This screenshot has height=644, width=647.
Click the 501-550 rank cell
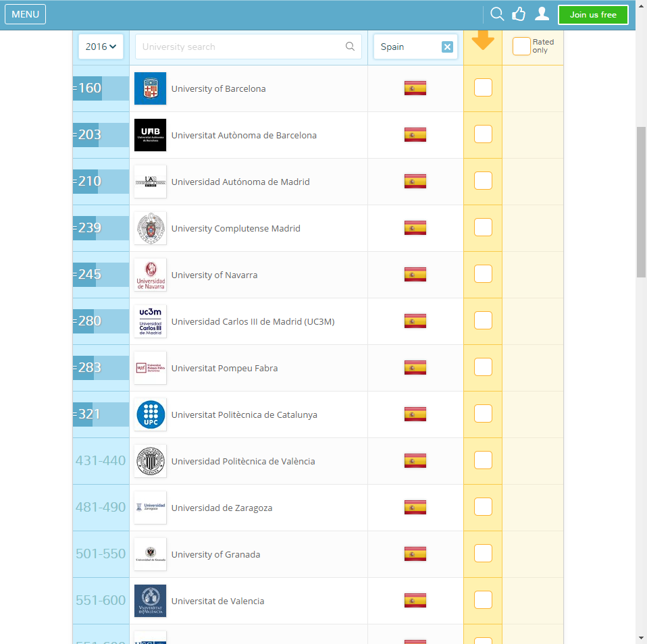click(x=101, y=554)
